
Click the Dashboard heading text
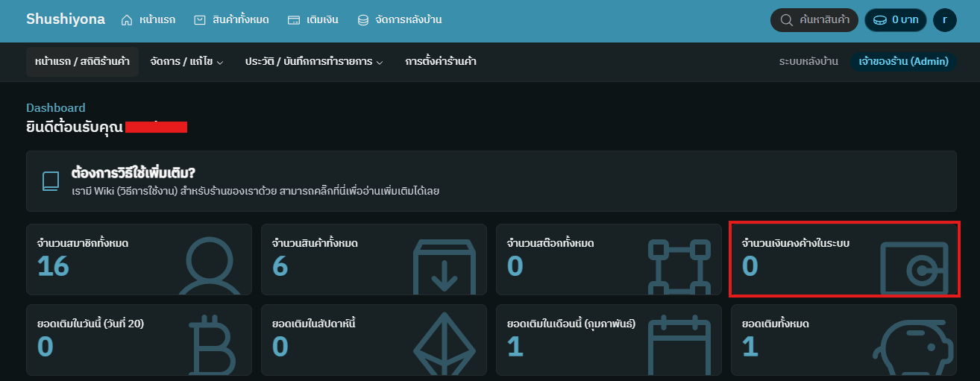click(x=56, y=107)
